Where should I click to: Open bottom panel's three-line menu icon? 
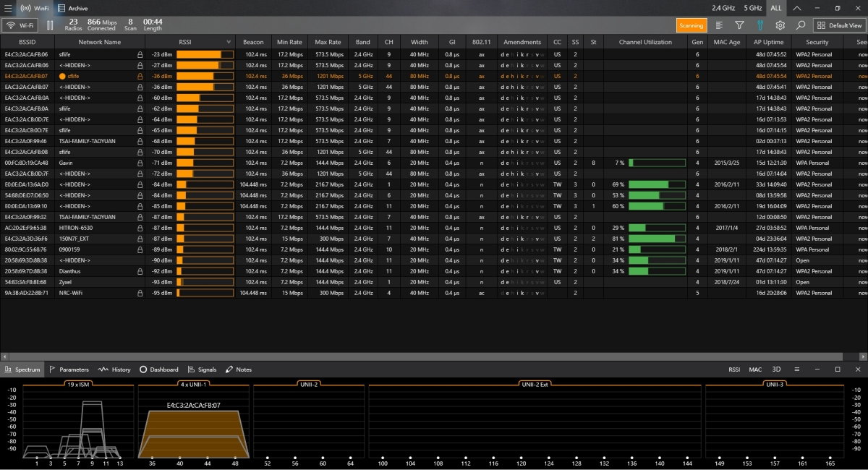(796, 369)
